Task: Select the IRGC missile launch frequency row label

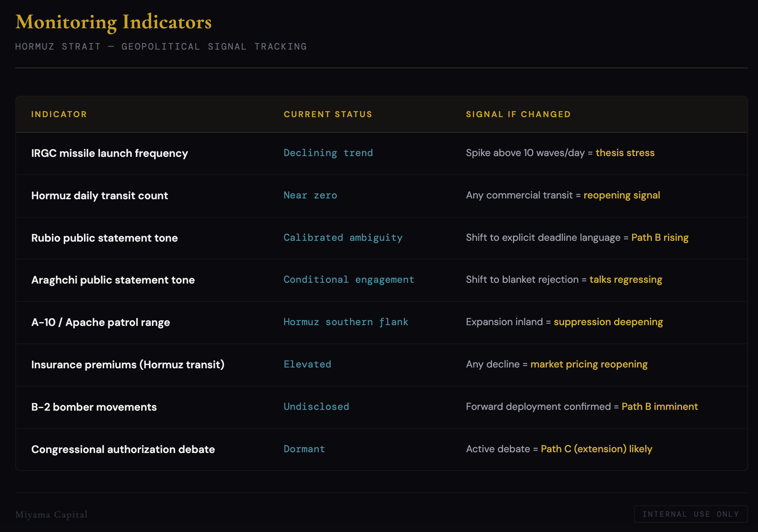Action: tap(110, 153)
